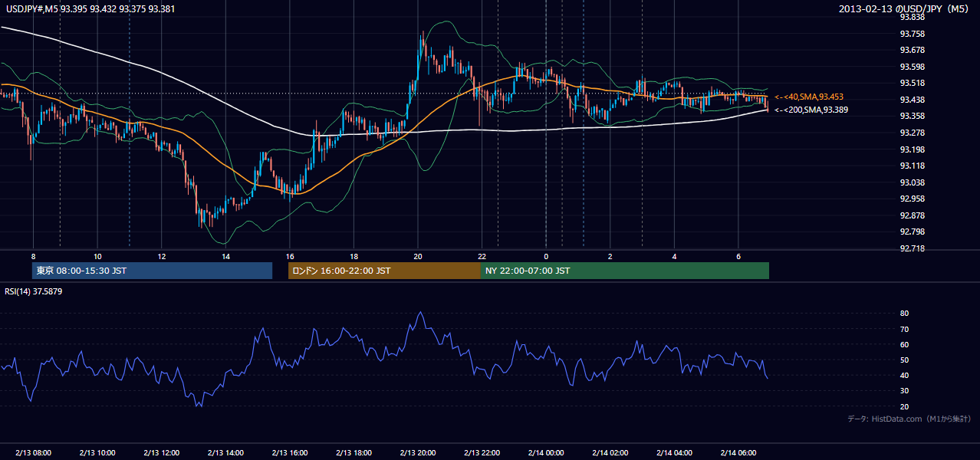Click the 2/13 10:00 date label
Screen dimensions: 980x460
coord(97,453)
